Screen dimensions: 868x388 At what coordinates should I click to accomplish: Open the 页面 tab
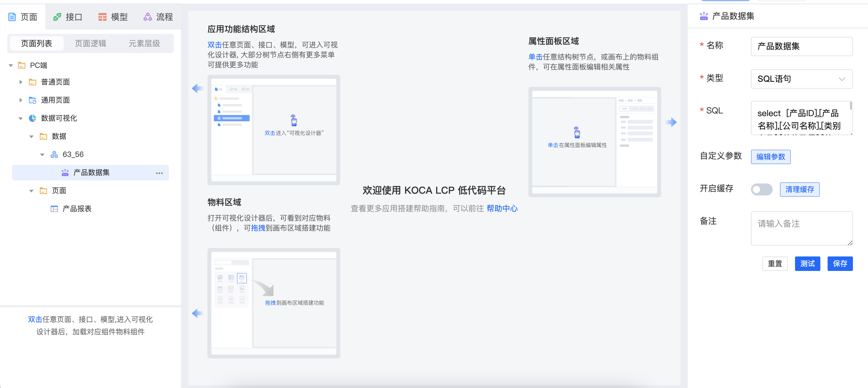tap(23, 17)
